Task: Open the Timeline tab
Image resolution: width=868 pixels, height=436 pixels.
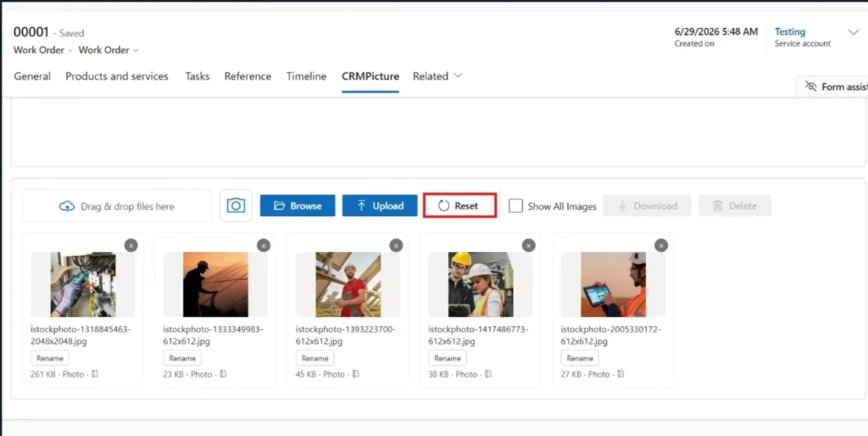Action: pos(306,76)
